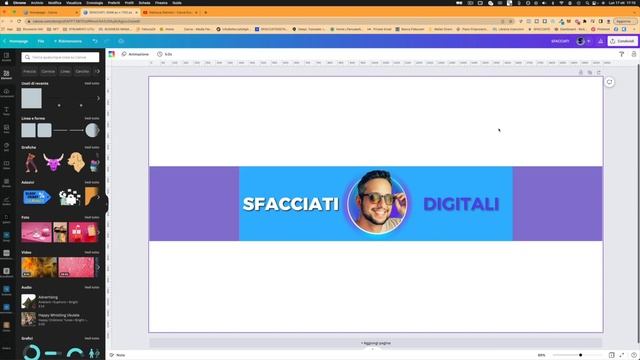Select the SFACCIATI text on the banner
This screenshot has width=640, height=360.
click(x=291, y=204)
